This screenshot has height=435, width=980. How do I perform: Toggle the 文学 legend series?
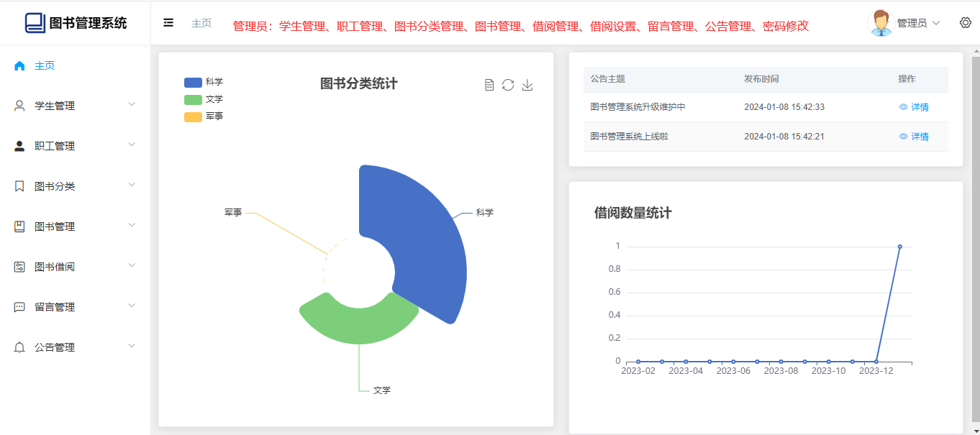coord(194,99)
